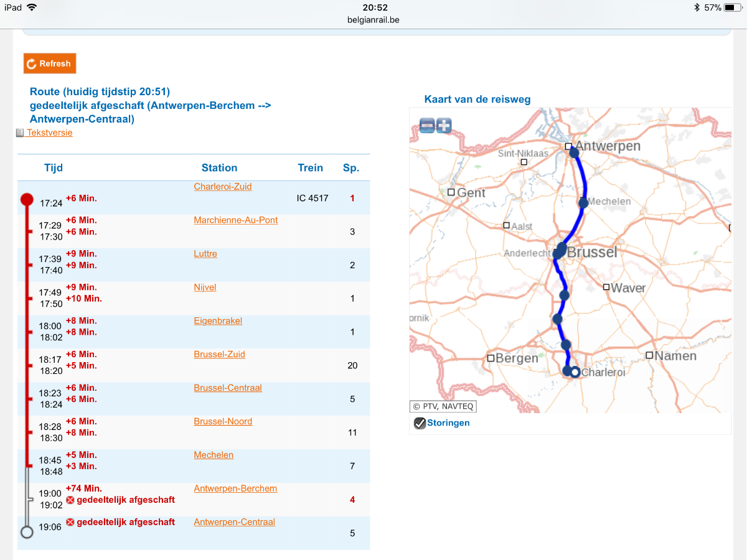Image resolution: width=747 pixels, height=560 pixels.
Task: Open Marchienne-Au-Pont station link
Action: click(x=236, y=220)
